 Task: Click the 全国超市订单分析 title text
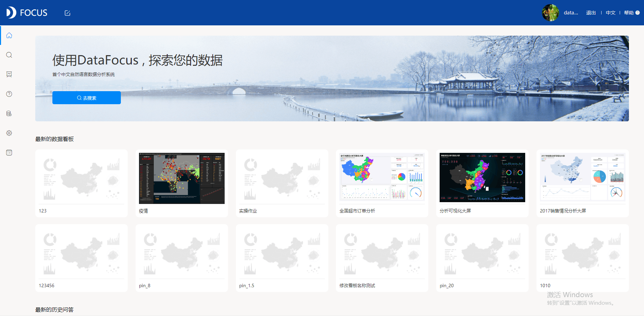tap(357, 211)
